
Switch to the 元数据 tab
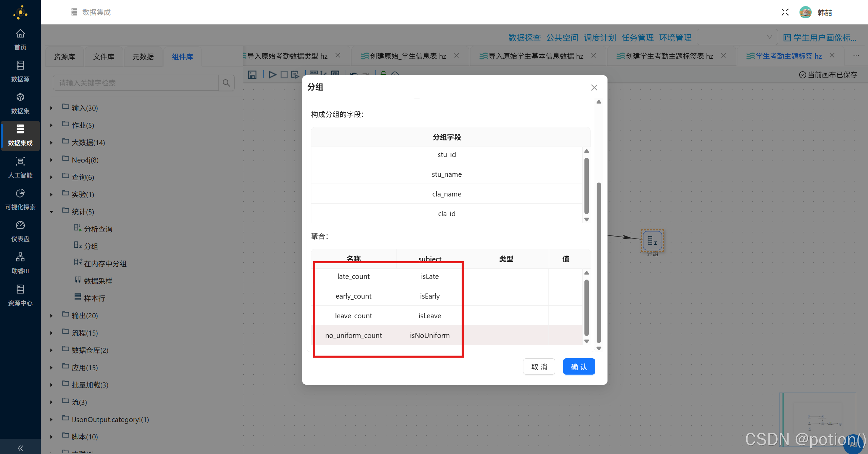(143, 57)
